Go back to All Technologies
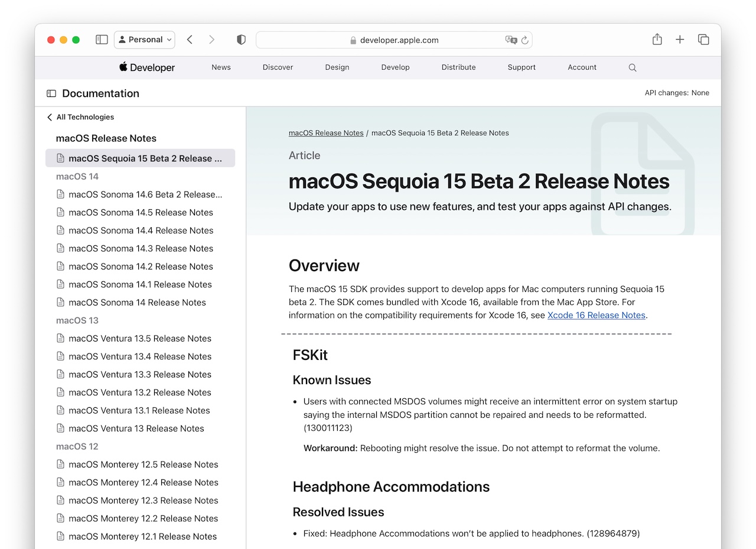756x549 pixels. pos(80,117)
